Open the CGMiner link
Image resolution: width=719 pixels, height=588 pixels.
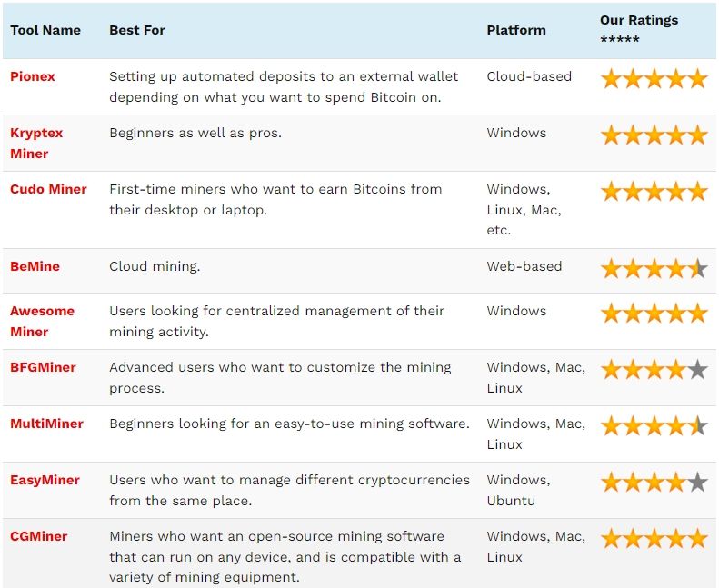38,536
